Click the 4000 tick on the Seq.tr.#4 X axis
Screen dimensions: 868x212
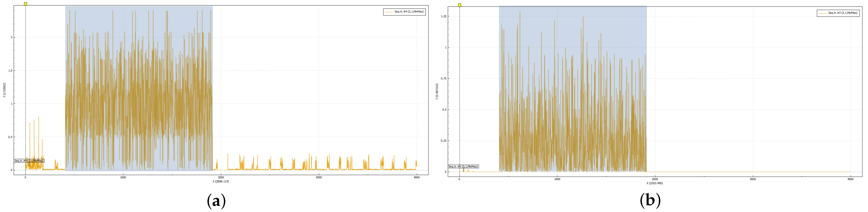(x=417, y=177)
